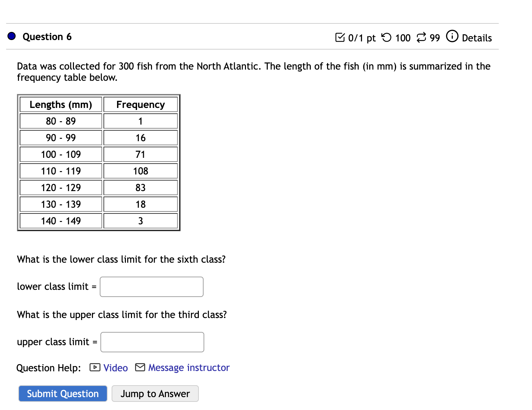Click the Details label in the header
Viewport: 532px width, 410px height.
tap(477, 38)
